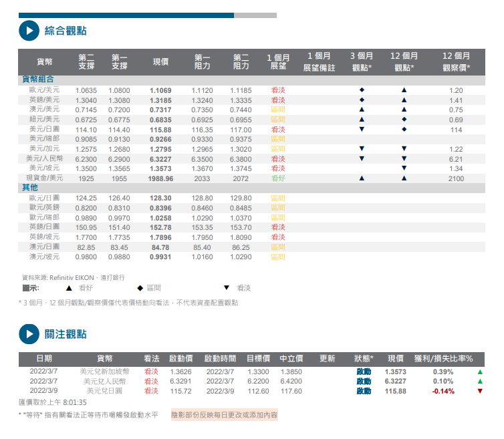The image size is (504, 439).
Task: Click the 12-month up triangle in 英鎊/美元 row
Action: pos(404,100)
